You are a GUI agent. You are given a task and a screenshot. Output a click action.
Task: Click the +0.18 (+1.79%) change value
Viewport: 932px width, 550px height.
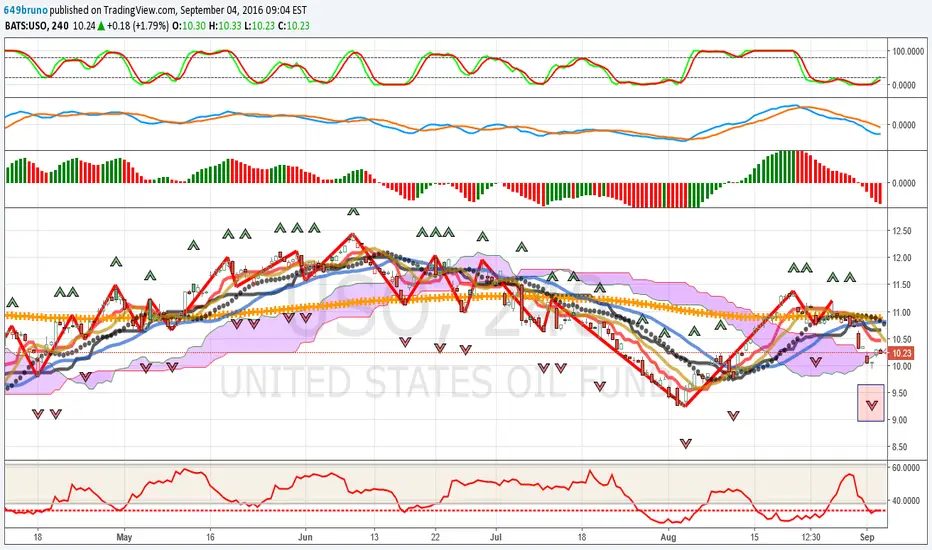click(138, 26)
